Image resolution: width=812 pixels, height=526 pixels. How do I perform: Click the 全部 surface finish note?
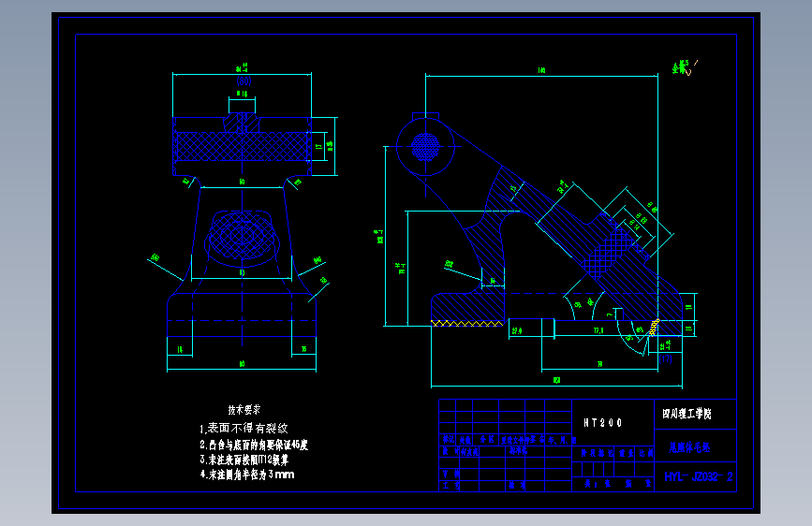pos(681,67)
